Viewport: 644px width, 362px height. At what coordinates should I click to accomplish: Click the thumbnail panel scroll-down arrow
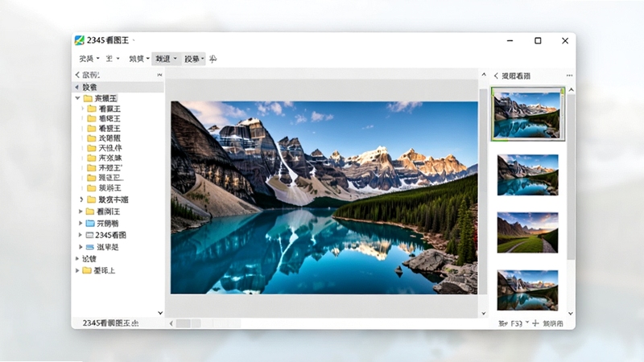pyautogui.click(x=571, y=314)
